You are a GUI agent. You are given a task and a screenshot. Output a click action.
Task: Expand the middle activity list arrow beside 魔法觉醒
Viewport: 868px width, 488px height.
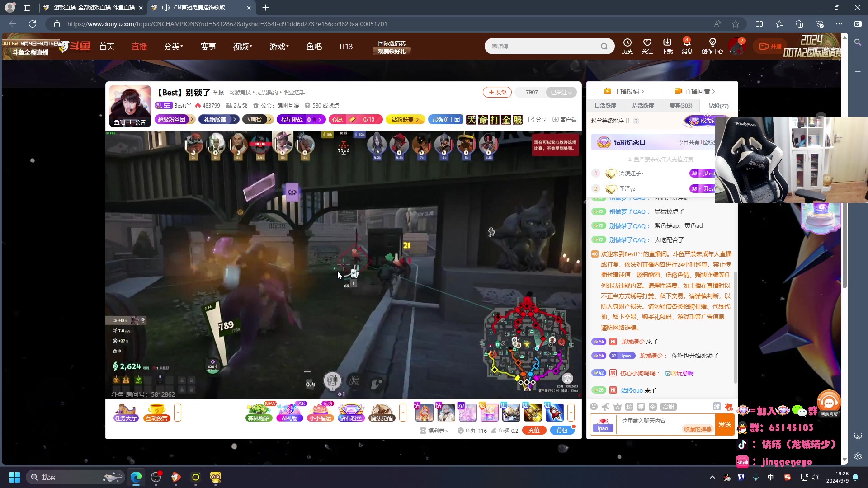pos(403,412)
